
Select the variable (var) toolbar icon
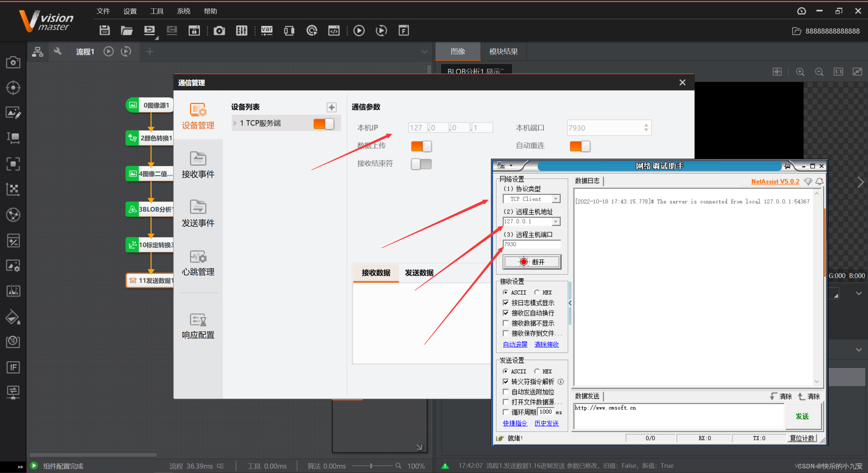267,30
